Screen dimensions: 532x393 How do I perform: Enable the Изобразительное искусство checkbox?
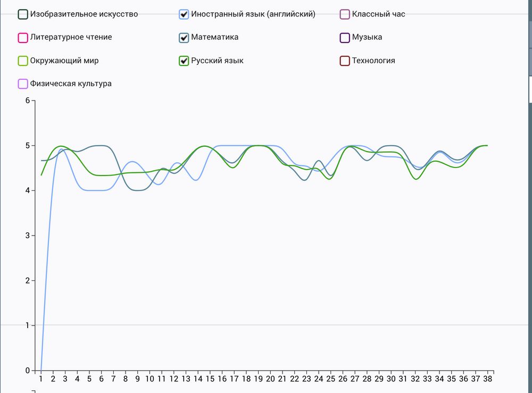(x=23, y=14)
